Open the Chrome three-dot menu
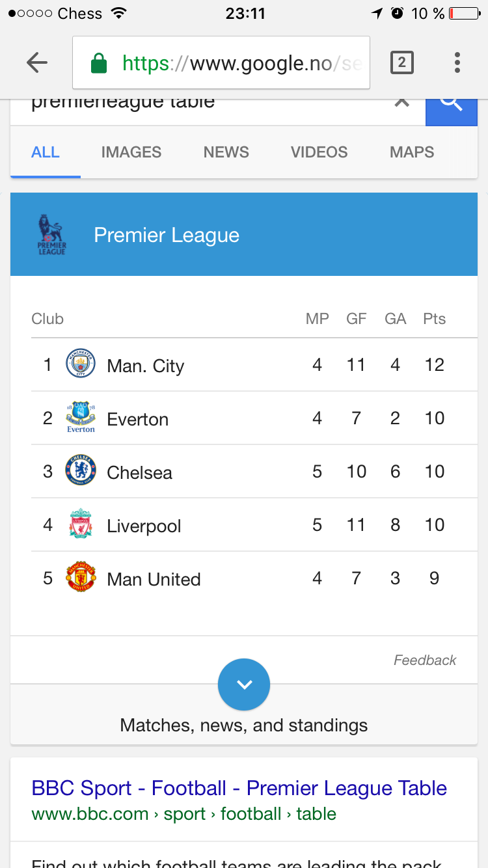Image resolution: width=488 pixels, height=868 pixels. tap(457, 62)
